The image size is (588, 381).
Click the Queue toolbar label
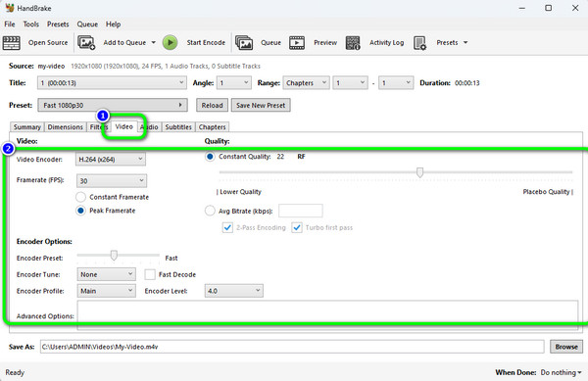[270, 43]
